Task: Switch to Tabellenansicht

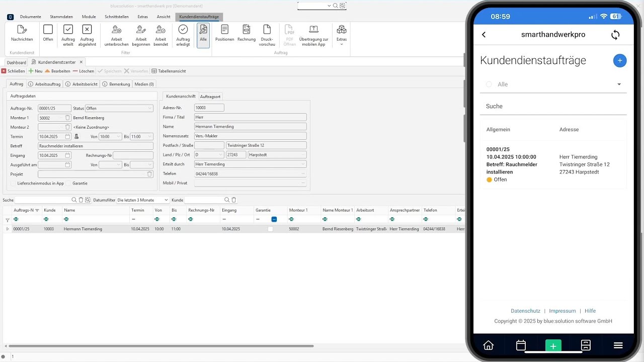Action: coord(169,71)
